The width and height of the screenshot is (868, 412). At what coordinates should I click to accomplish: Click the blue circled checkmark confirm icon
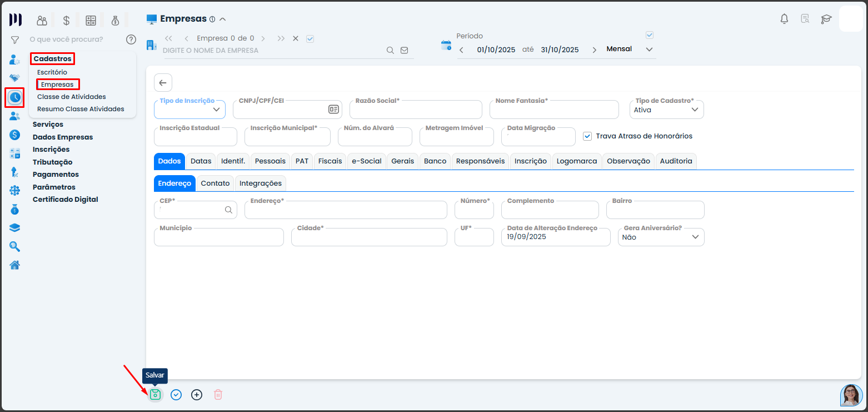176,395
